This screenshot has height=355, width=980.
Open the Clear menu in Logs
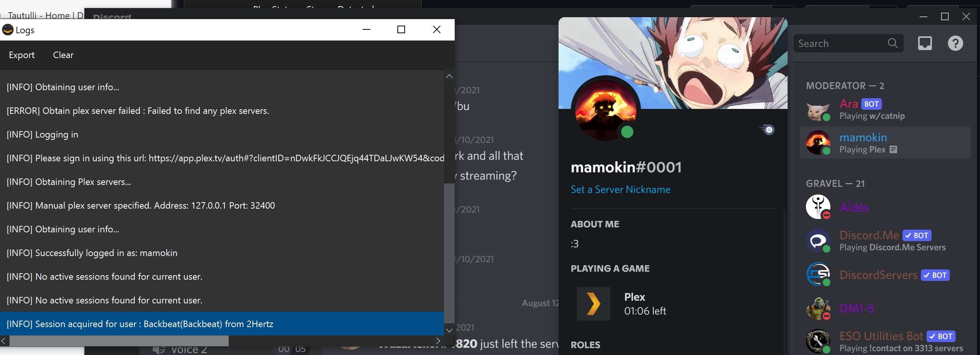click(63, 55)
